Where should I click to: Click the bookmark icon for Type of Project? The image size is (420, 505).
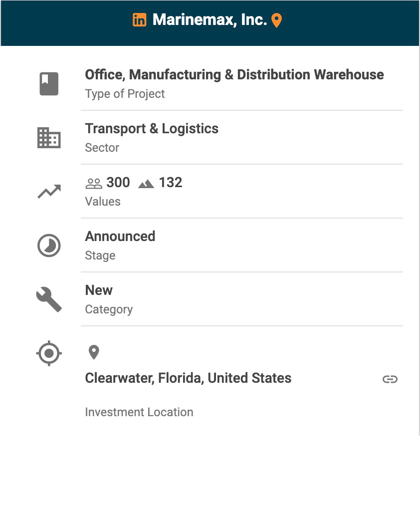tap(49, 83)
